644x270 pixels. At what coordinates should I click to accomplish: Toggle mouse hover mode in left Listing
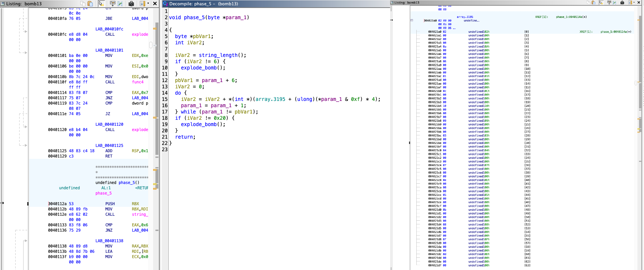pos(101,4)
